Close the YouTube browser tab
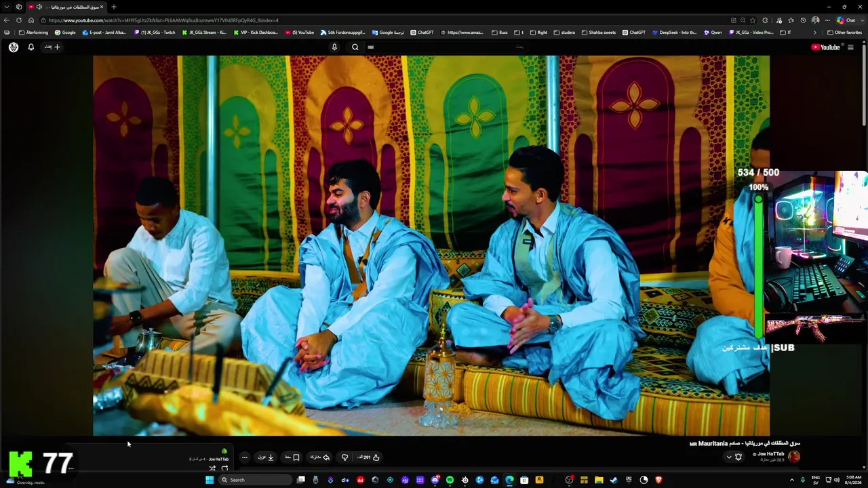 pos(101,7)
